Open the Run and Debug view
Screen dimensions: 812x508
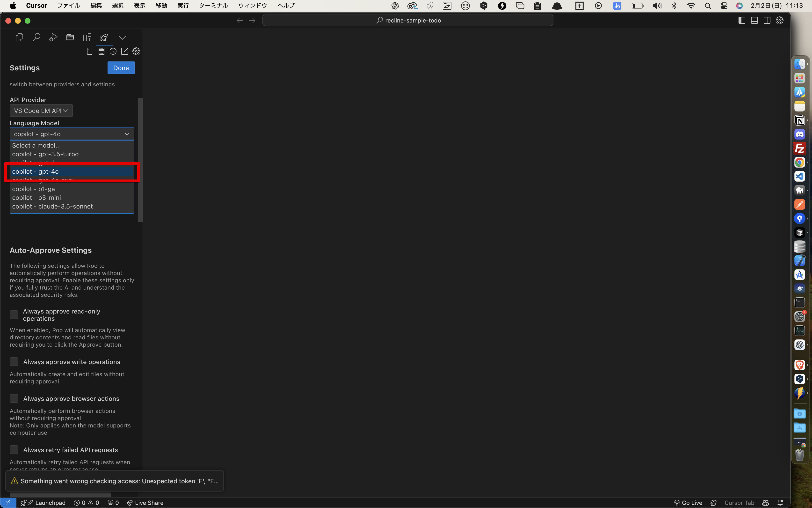click(53, 37)
